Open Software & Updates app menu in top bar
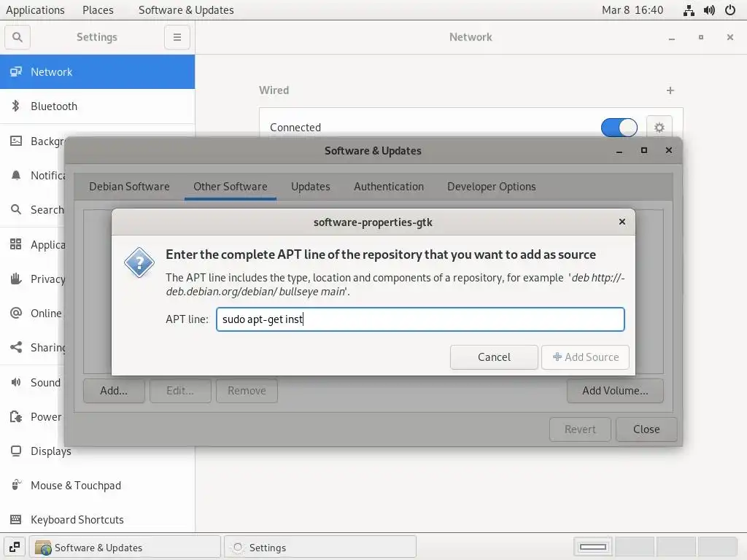 [186, 10]
